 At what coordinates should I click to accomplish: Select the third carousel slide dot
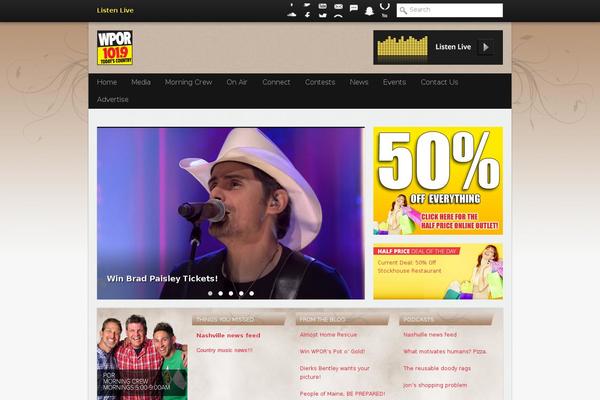pos(231,293)
